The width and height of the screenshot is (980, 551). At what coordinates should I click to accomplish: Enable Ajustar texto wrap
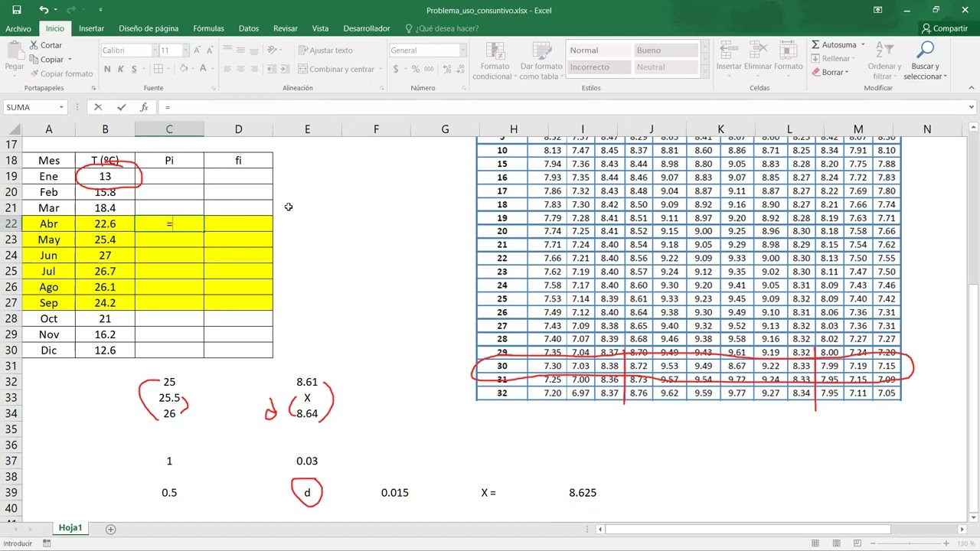[325, 50]
